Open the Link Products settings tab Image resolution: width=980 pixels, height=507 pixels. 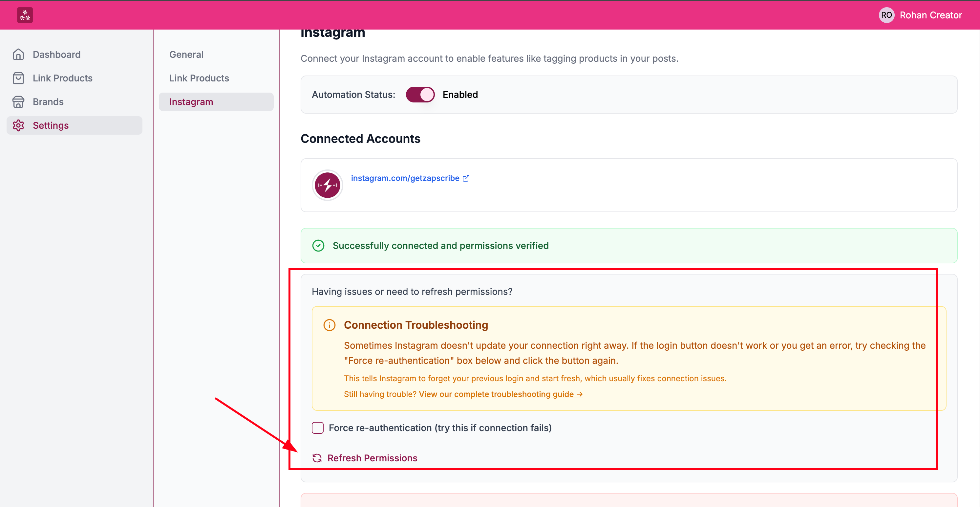199,78
